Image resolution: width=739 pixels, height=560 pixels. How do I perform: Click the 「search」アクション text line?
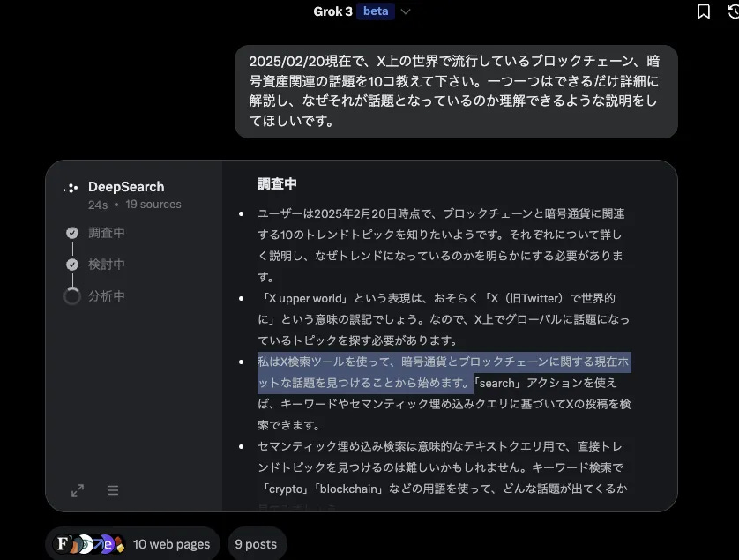tap(545, 383)
